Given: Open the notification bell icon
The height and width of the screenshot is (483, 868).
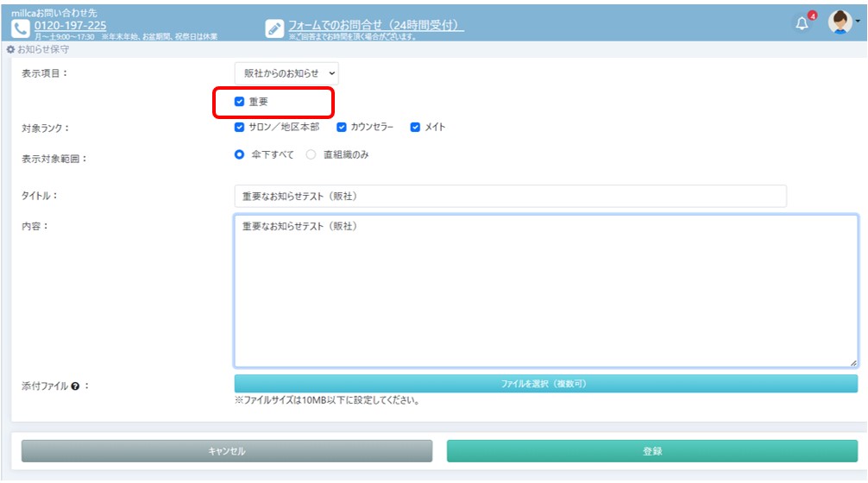Looking at the screenshot, I should click(802, 24).
